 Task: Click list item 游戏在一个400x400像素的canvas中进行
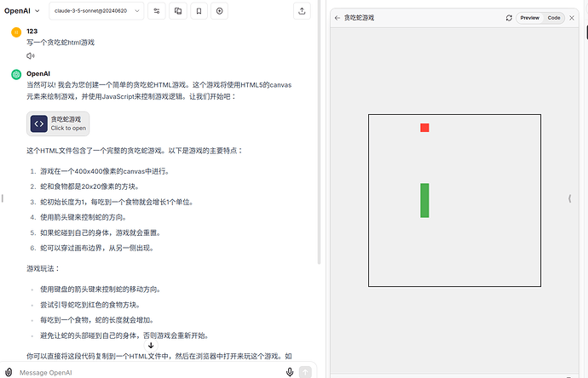tap(106, 171)
